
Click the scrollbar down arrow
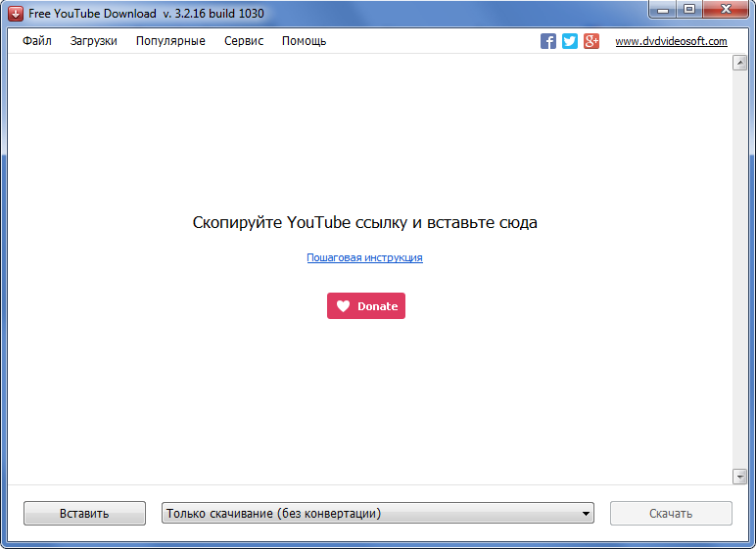pos(739,477)
